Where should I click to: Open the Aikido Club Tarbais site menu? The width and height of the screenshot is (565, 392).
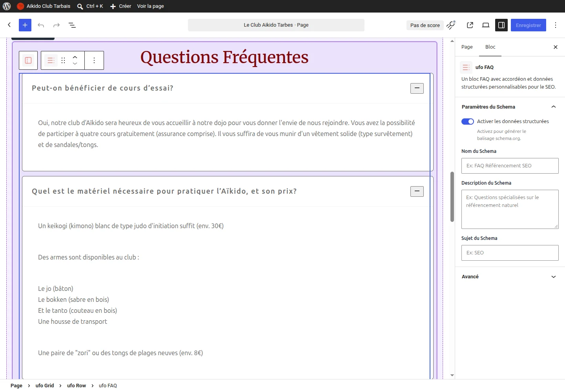(x=44, y=6)
